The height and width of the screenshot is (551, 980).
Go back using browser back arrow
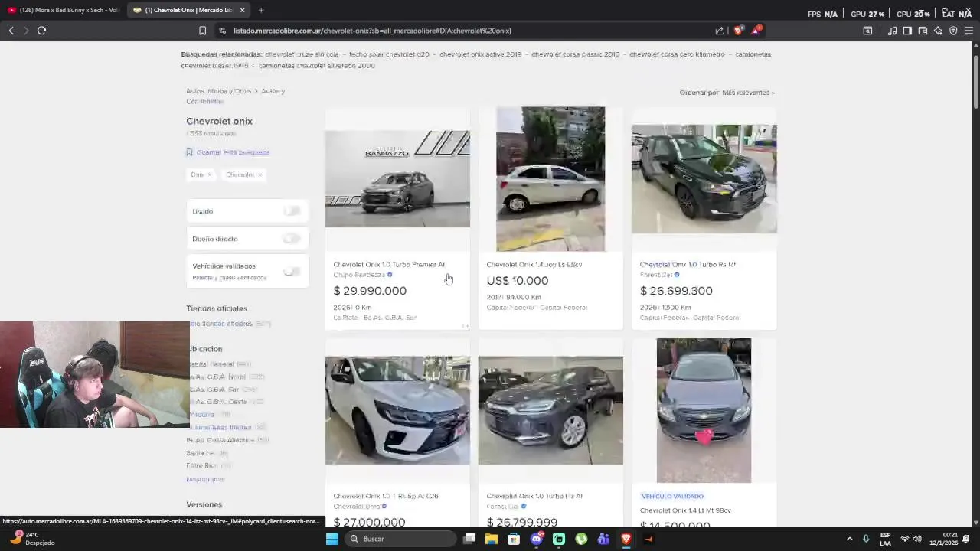click(11, 31)
